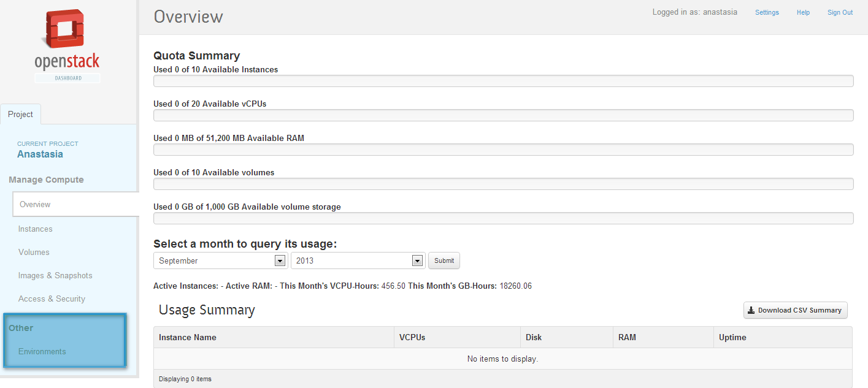Open the Overview menu item
868x388 pixels.
(76, 204)
